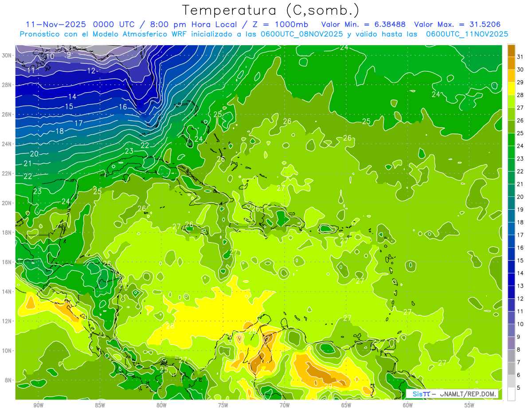Viewport: 532px width, 411px height.
Task: Click the contour label 14 on the map
Action: point(72,97)
